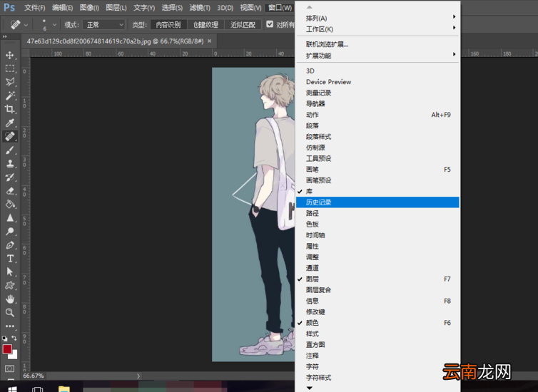Close the open document tab
The image size is (538, 392).
point(209,41)
